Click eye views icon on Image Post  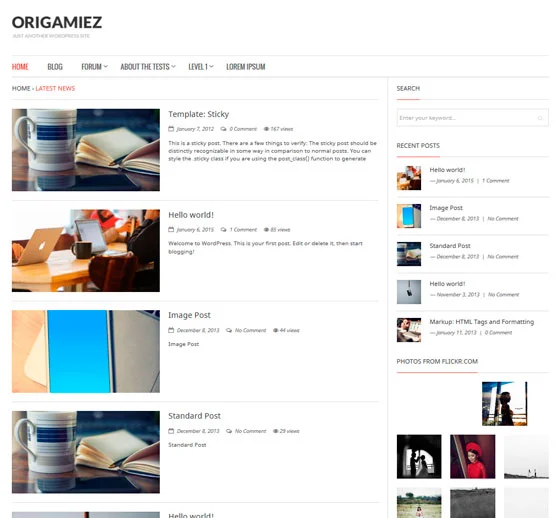275,330
